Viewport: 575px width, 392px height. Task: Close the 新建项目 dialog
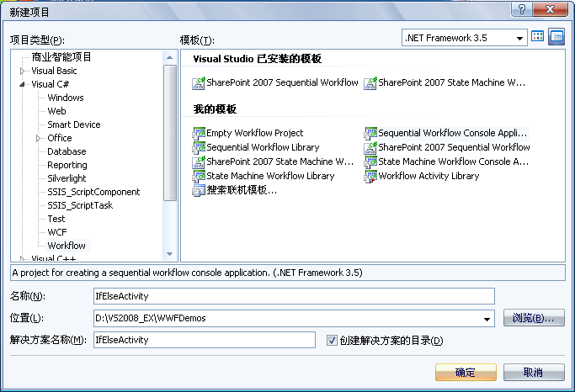pos(550,8)
